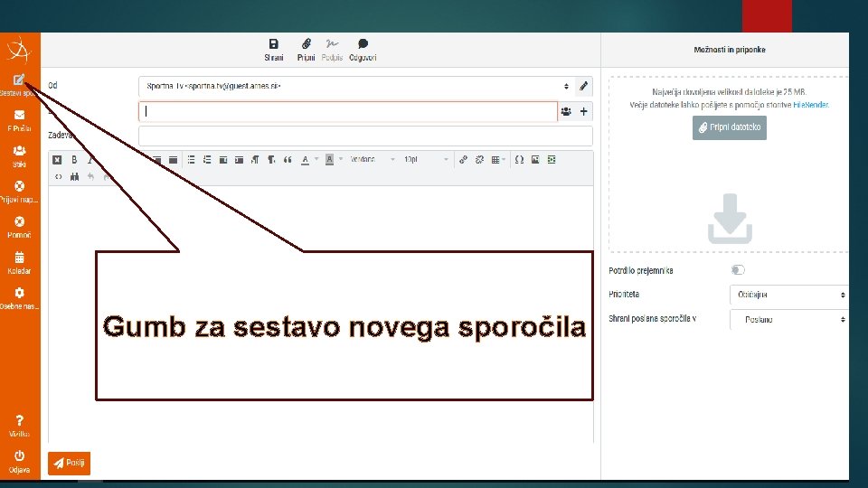The image size is (868, 488).
Task: Click Možnosti in priponke panel header
Action: (x=730, y=50)
